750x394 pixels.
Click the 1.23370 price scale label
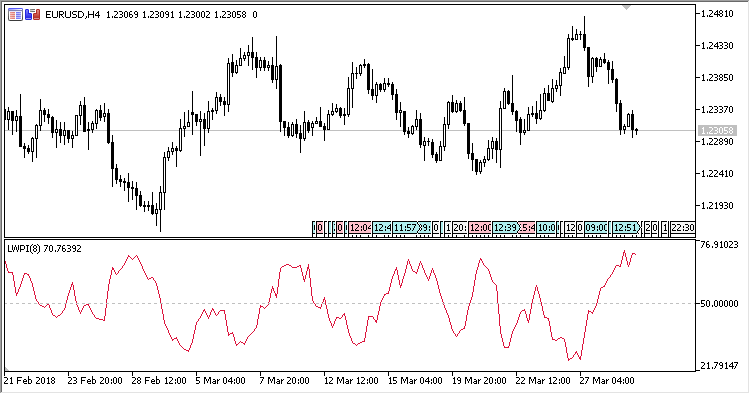click(717, 110)
